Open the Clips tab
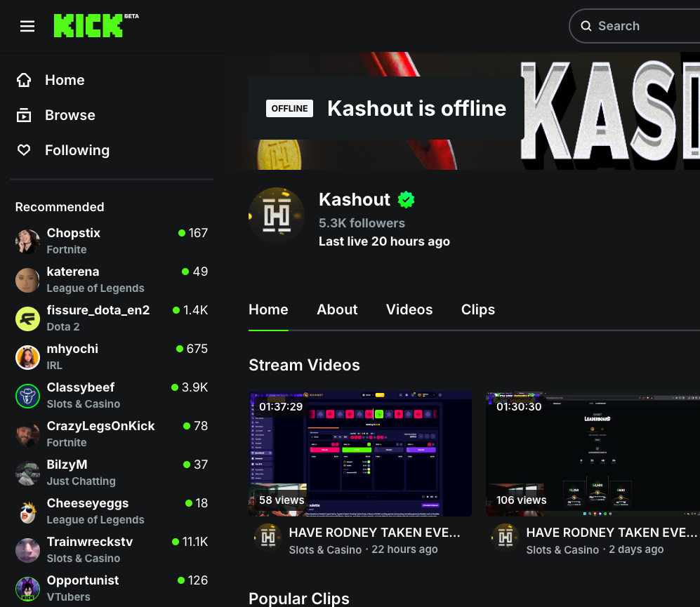The image size is (700, 607). tap(478, 309)
